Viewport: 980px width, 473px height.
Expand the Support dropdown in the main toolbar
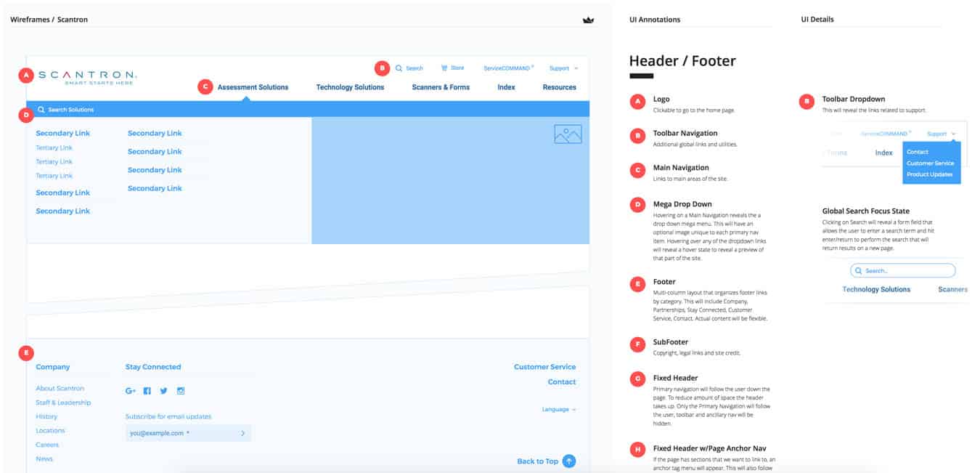point(564,68)
